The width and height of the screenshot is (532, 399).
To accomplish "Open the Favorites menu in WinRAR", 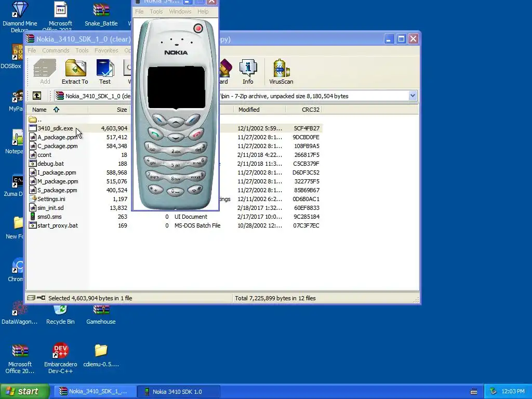I will [106, 50].
